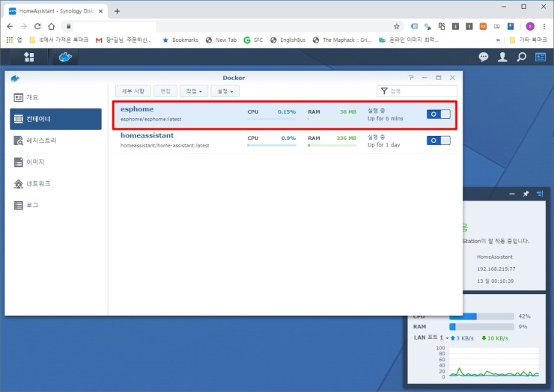This screenshot has height=392, width=554.
Task: Open the New Tab bookmark
Action: pyautogui.click(x=221, y=40)
